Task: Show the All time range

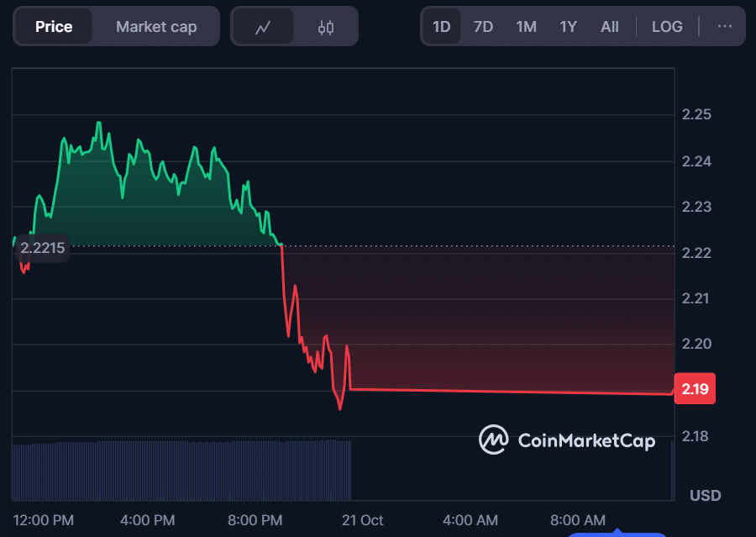Action: pyautogui.click(x=610, y=27)
